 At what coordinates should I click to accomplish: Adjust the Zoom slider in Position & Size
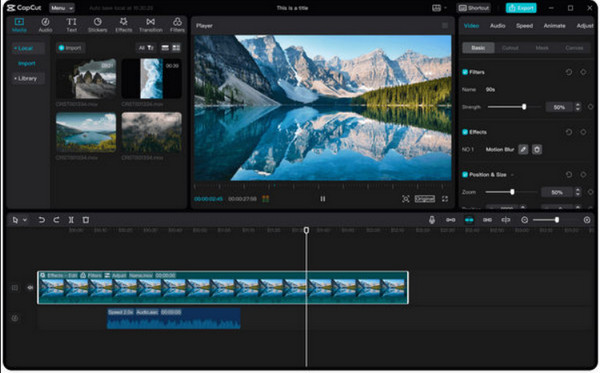[x=512, y=192]
